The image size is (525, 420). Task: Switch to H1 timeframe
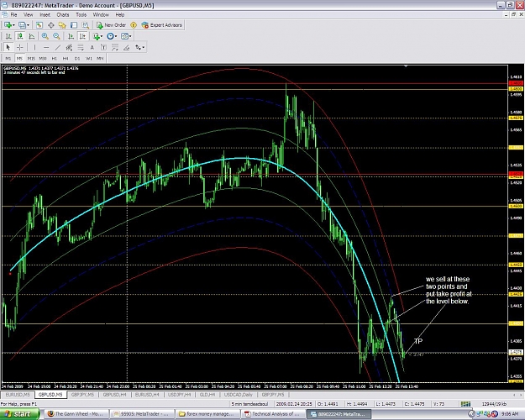tap(55, 59)
